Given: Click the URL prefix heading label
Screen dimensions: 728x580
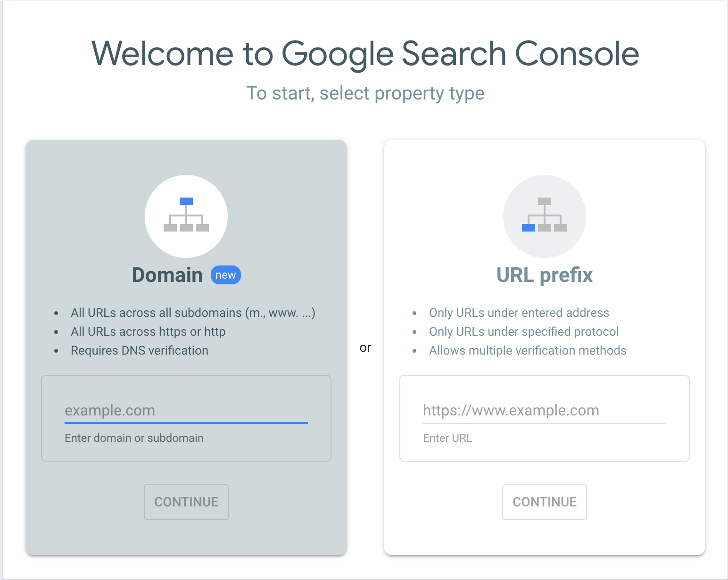Looking at the screenshot, I should click(544, 275).
